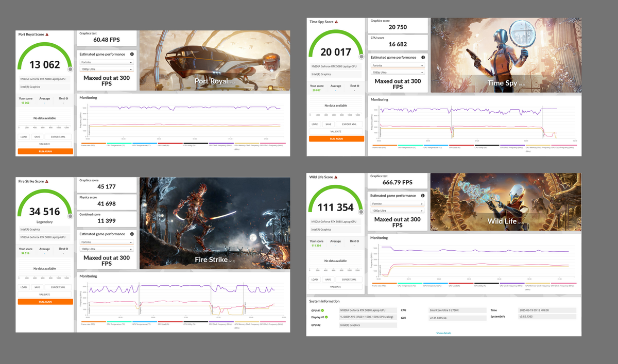Image resolution: width=618 pixels, height=364 pixels.
Task: Toggle GPU Memory Clock legend in Wild Life
Action: pos(539,285)
